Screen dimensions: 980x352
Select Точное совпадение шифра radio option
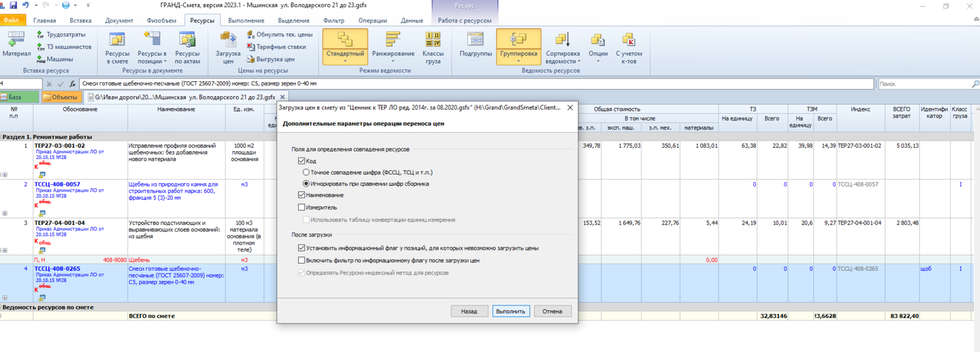click(306, 172)
